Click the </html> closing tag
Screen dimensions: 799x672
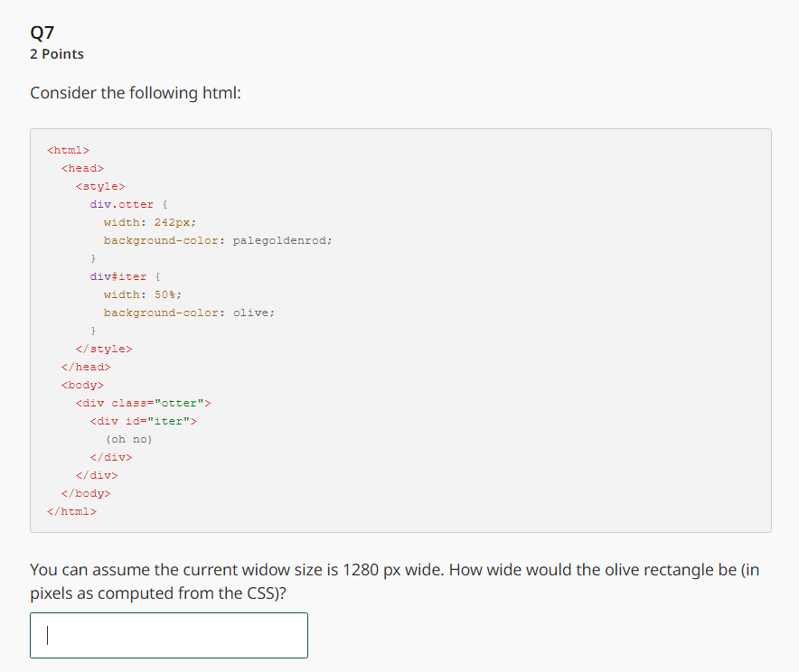coord(71,511)
